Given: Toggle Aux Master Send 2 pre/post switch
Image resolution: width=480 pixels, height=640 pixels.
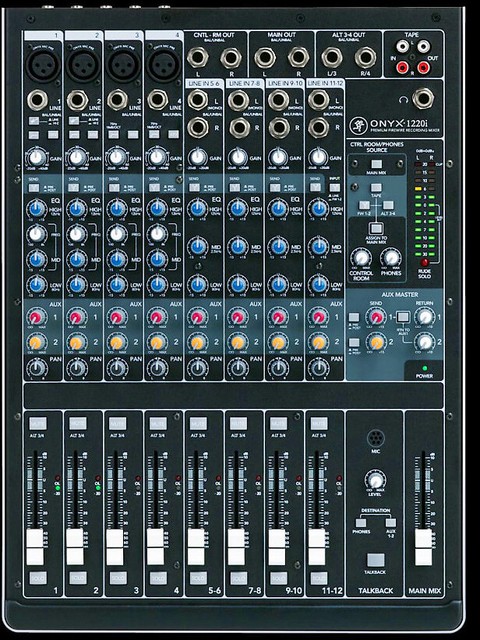Looking at the screenshot, I should [354, 342].
